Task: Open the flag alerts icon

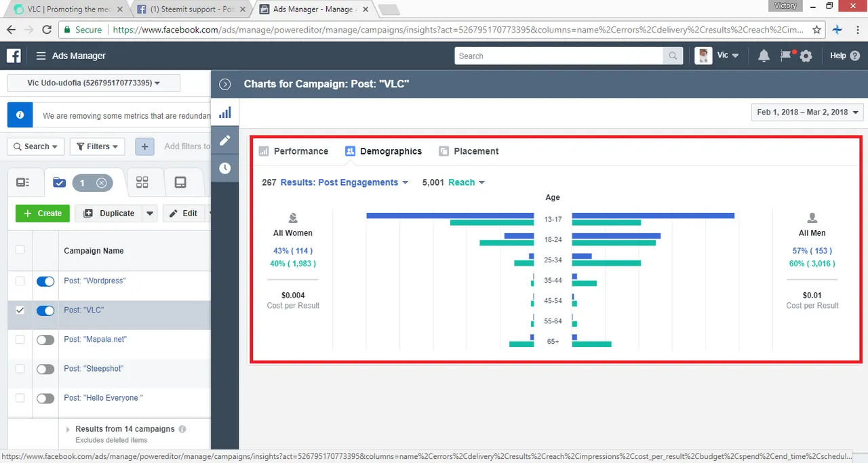Action: [x=786, y=55]
